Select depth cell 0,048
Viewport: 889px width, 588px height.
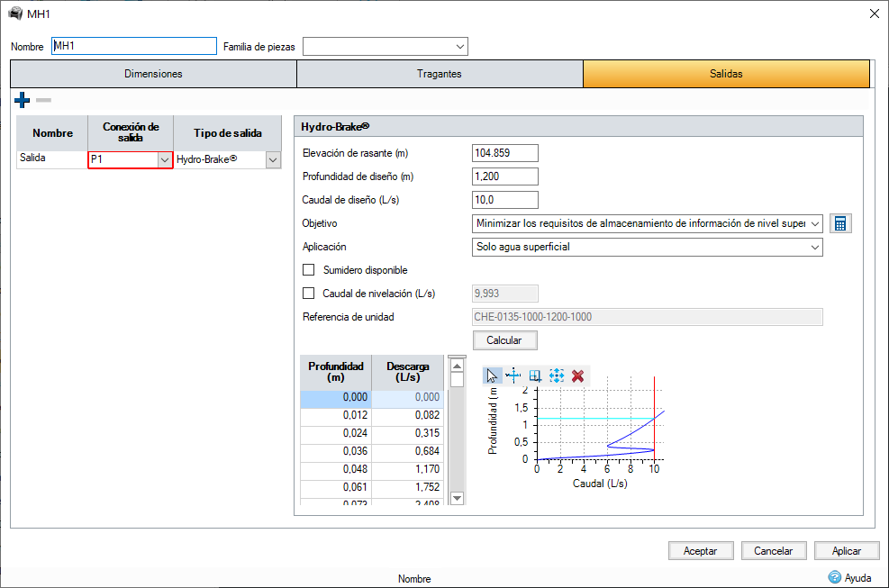click(x=336, y=469)
